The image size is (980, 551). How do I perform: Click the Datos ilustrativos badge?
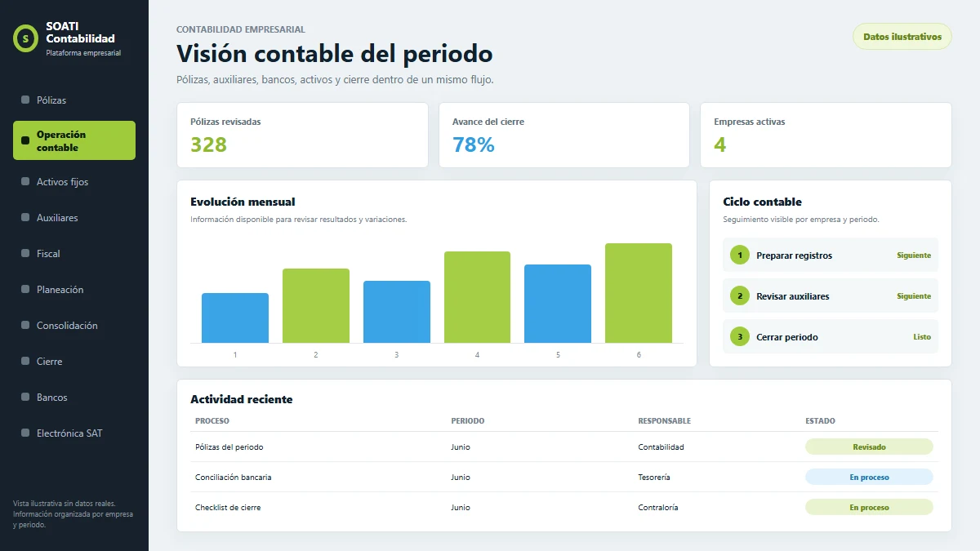coord(902,37)
